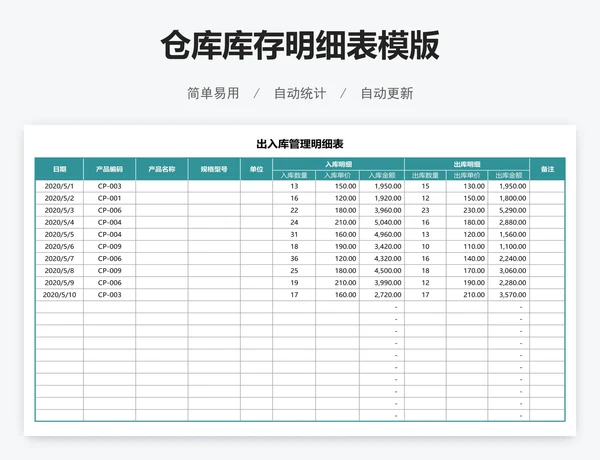Click the 出库单价 sub-header
Viewport: 600px width, 460px height.
point(467,175)
